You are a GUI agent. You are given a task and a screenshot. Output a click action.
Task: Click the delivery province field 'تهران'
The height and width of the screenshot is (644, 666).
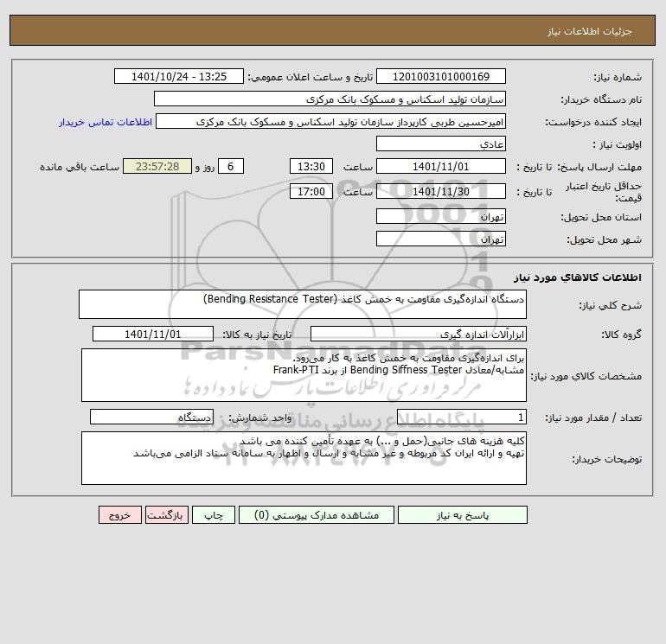click(x=441, y=216)
